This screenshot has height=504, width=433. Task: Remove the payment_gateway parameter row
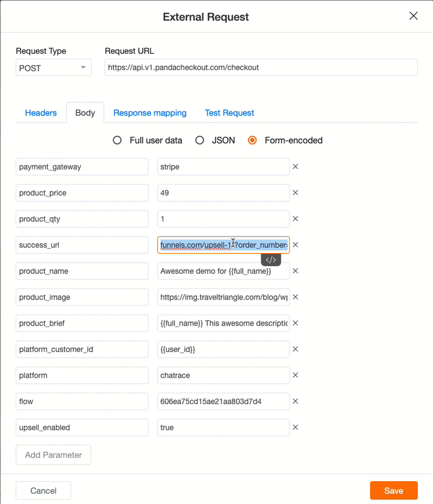pos(295,167)
